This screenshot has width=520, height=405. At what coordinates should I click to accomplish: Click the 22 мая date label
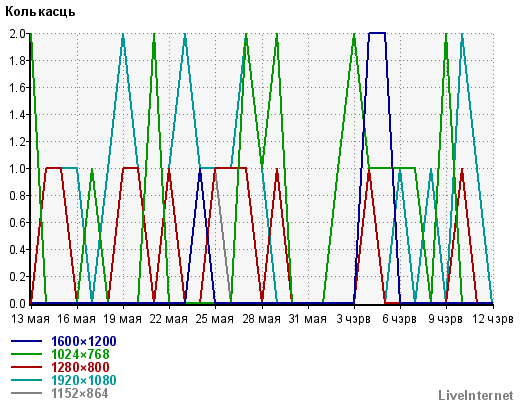[169, 319]
